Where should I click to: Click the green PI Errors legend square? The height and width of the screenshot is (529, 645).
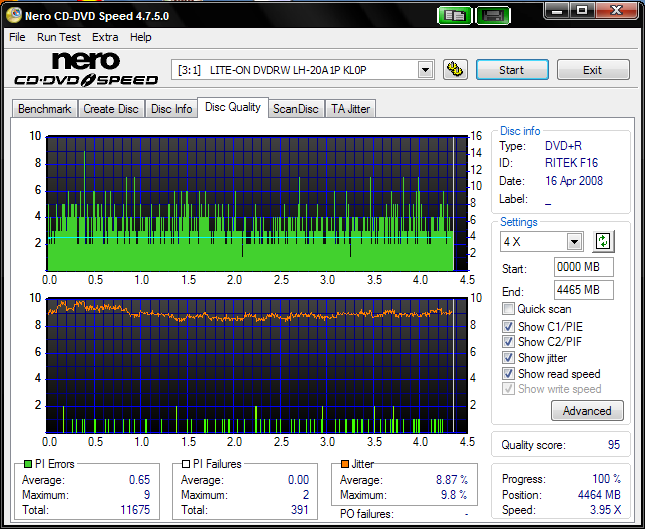click(28, 464)
